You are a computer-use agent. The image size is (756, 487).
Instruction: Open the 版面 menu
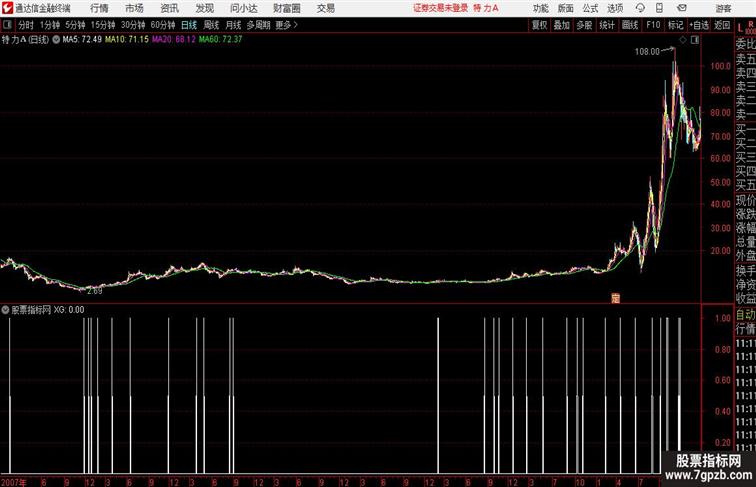pos(566,8)
